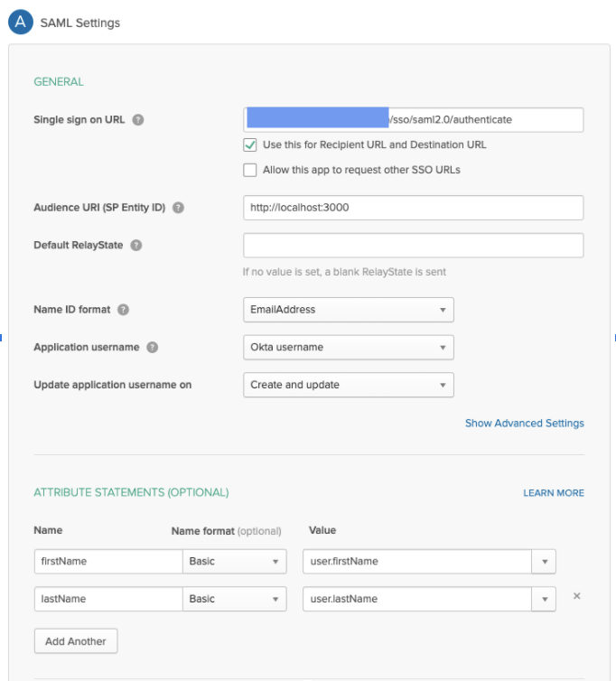616x681 pixels.
Task: Expand Update application username on dropdown
Action: click(x=348, y=385)
